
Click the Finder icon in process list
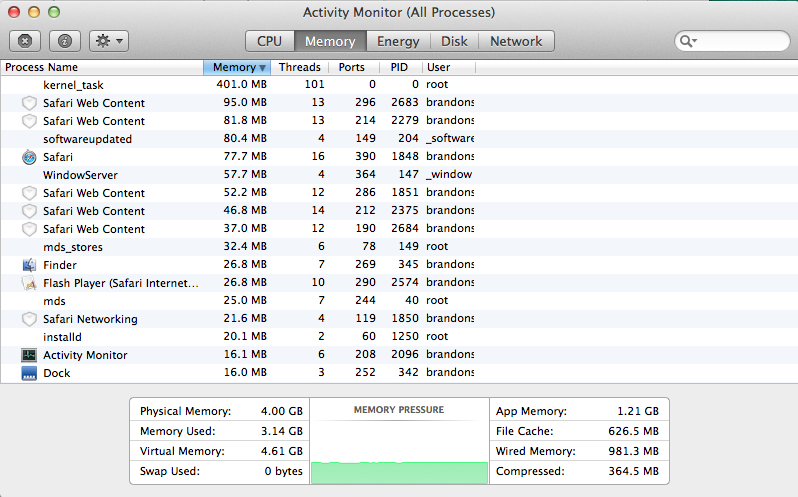click(x=30, y=265)
